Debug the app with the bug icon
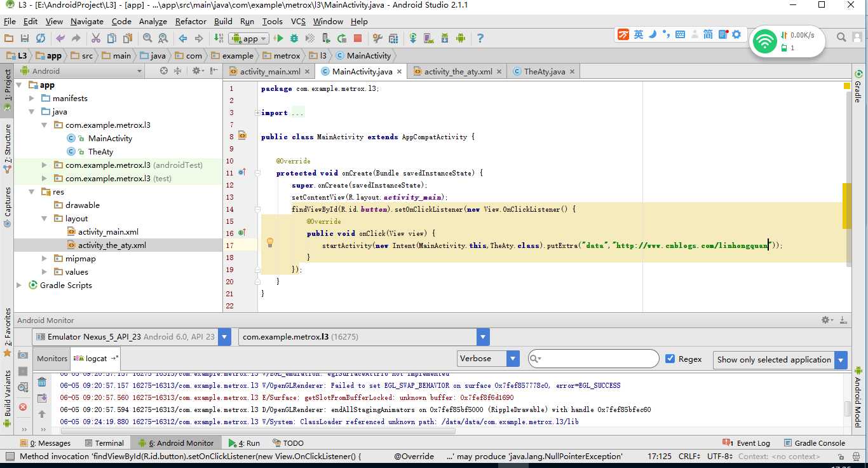This screenshot has width=868, height=468. (x=294, y=38)
